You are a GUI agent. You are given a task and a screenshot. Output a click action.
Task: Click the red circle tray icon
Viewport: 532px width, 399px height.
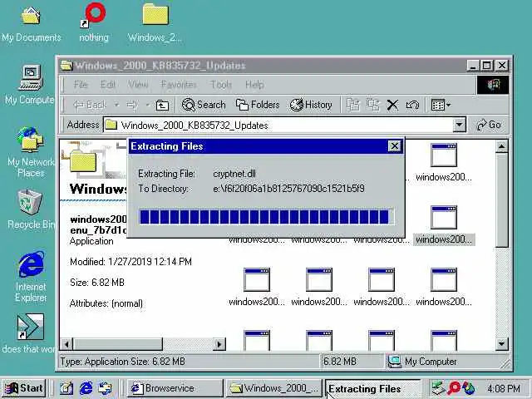coord(454,388)
